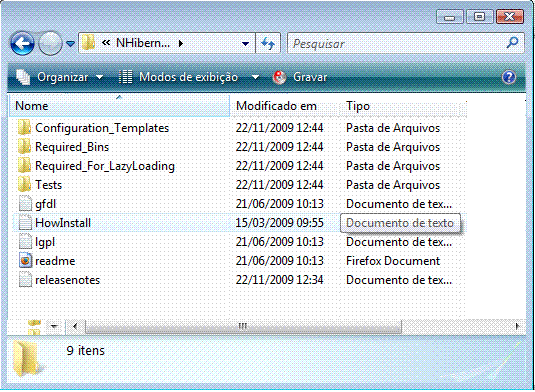Click the Gravar disc icon
The image size is (535, 392).
click(279, 77)
